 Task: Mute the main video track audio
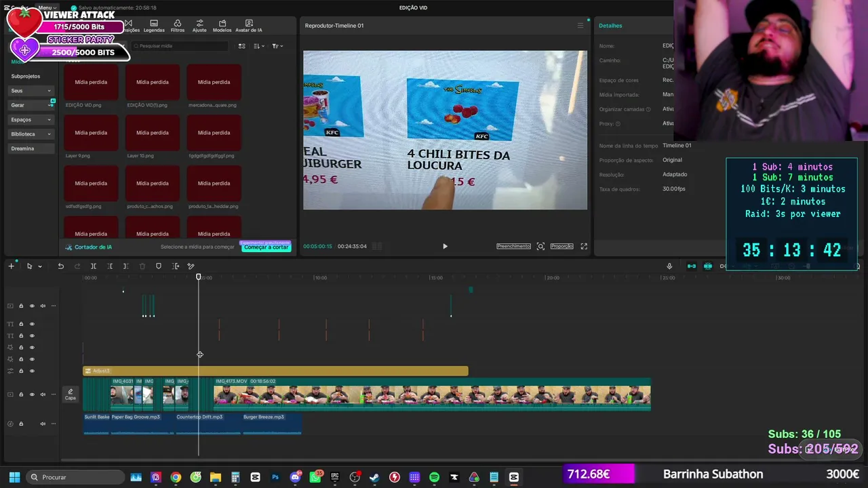click(43, 394)
